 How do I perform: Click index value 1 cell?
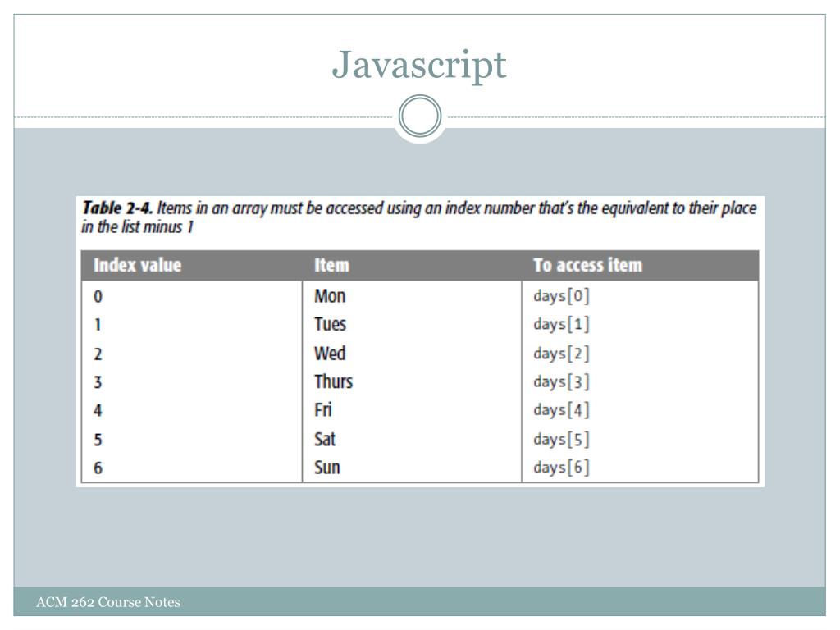[98, 325]
